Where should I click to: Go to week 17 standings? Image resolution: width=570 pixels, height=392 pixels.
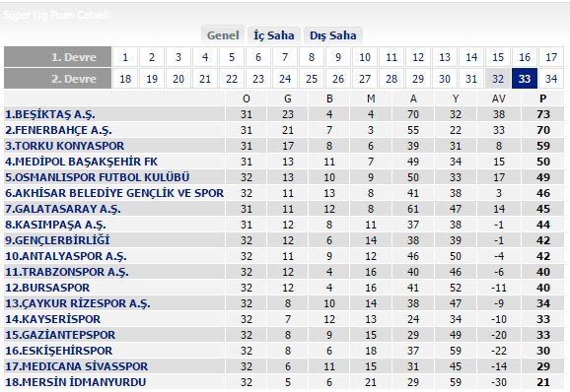point(551,57)
